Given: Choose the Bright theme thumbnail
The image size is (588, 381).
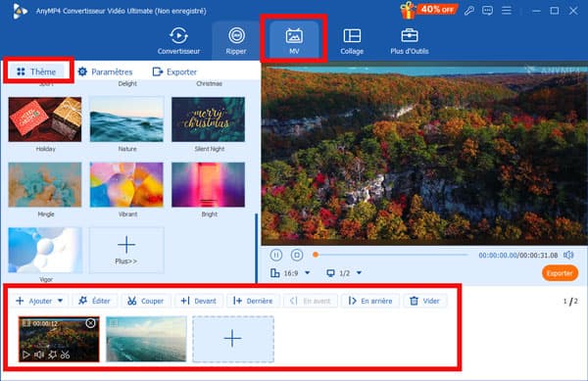Looking at the screenshot, I should (x=208, y=184).
